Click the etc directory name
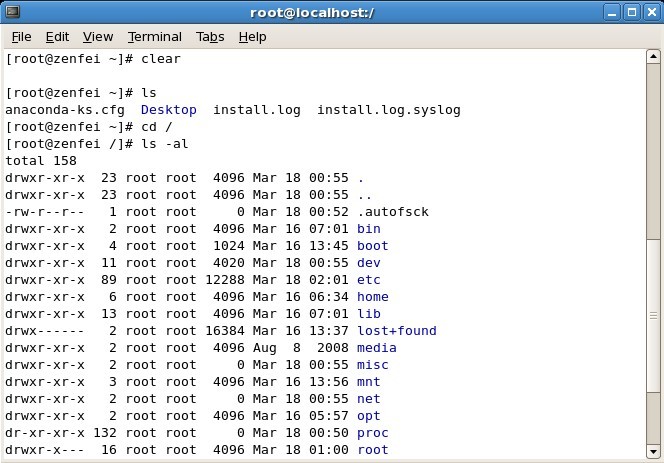 pyautogui.click(x=369, y=280)
